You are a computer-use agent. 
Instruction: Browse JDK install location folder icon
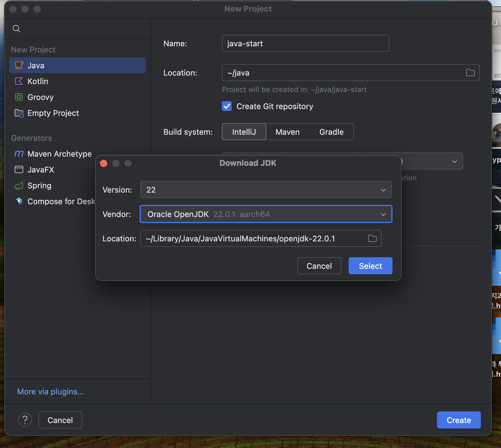click(372, 238)
